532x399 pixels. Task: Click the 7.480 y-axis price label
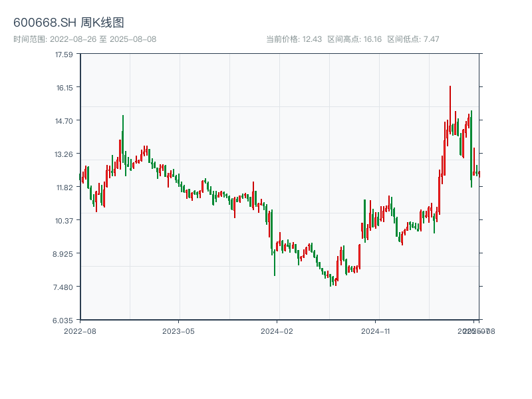point(64,287)
